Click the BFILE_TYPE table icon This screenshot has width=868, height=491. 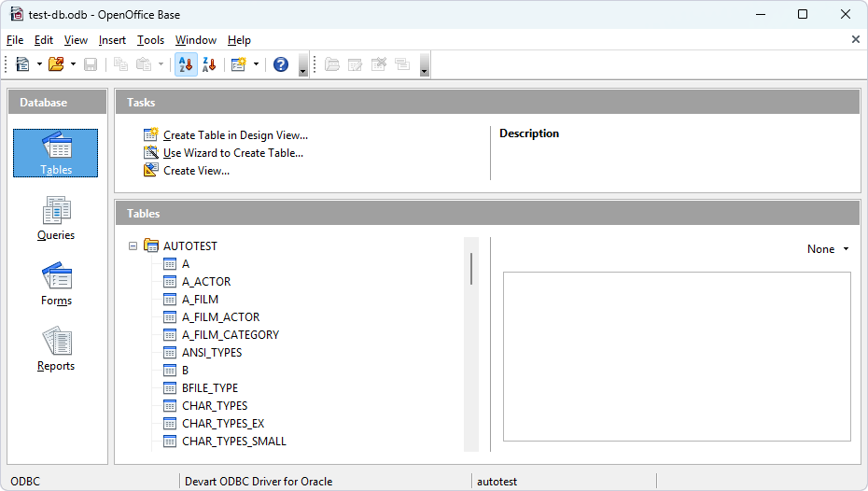pyautogui.click(x=170, y=388)
